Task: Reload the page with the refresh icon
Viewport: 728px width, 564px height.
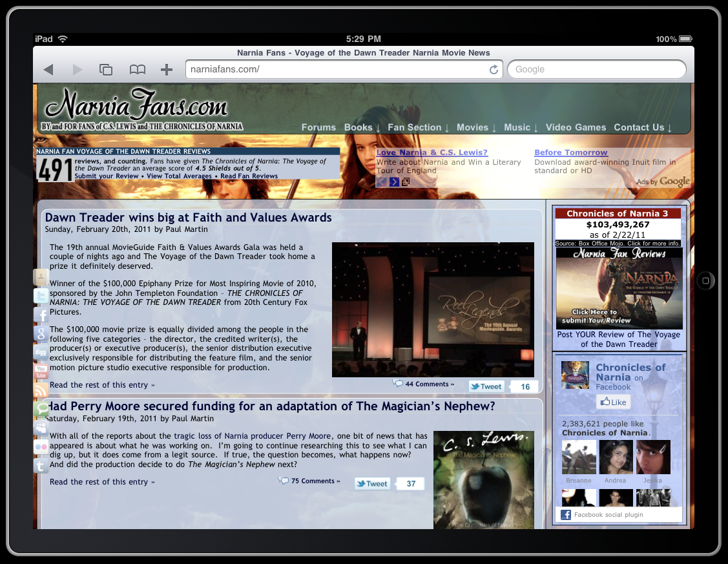Action: coord(494,70)
